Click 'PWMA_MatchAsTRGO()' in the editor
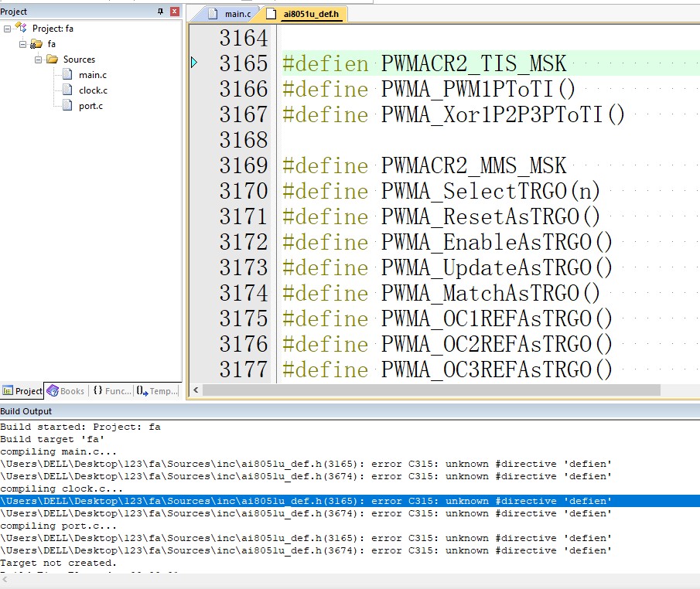This screenshot has height=589, width=700. 490,293
